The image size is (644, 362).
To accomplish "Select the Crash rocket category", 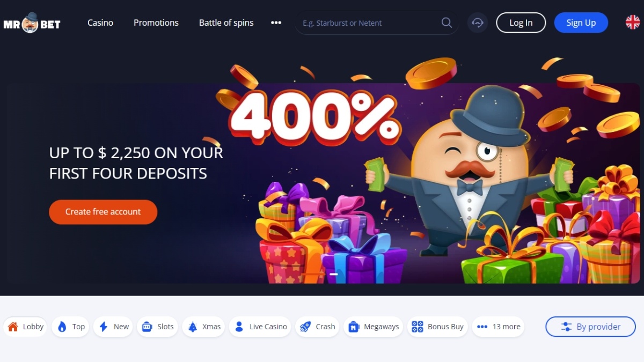I will [317, 327].
